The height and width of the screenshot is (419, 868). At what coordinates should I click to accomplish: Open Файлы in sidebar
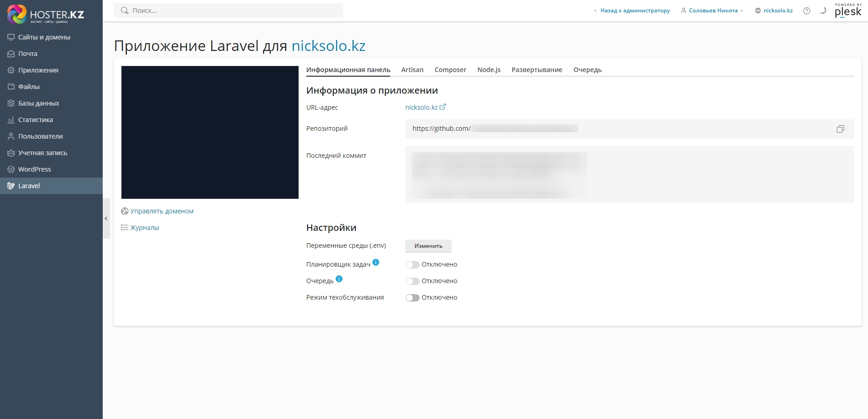[51, 87]
